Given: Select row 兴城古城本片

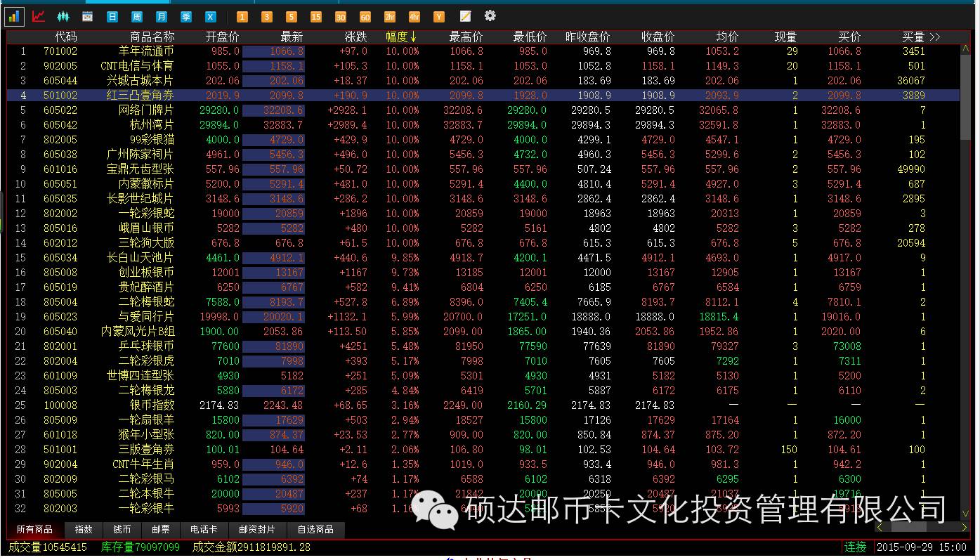Looking at the screenshot, I should coord(483,81).
